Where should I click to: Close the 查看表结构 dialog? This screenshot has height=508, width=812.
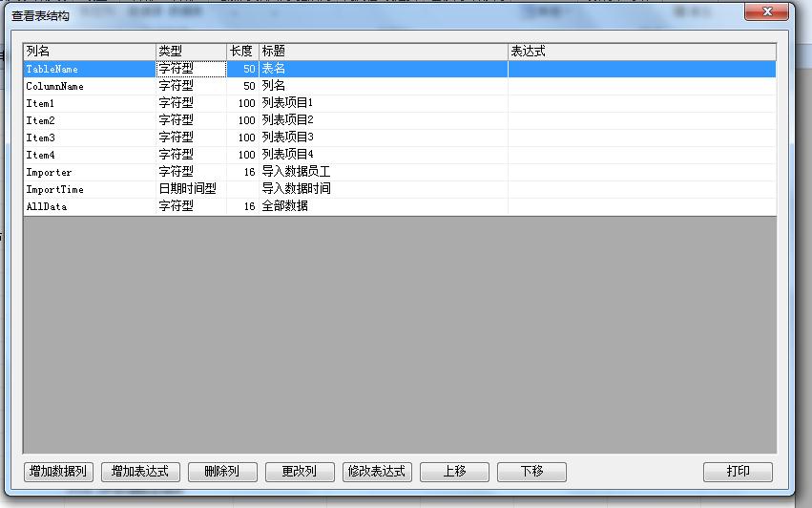(766, 11)
